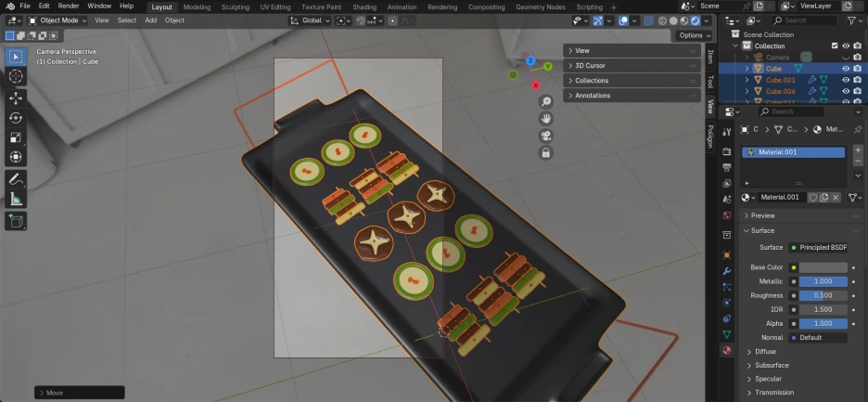Viewport: 868px width, 402px height.
Task: Open the World properties tab
Action: 727,215
